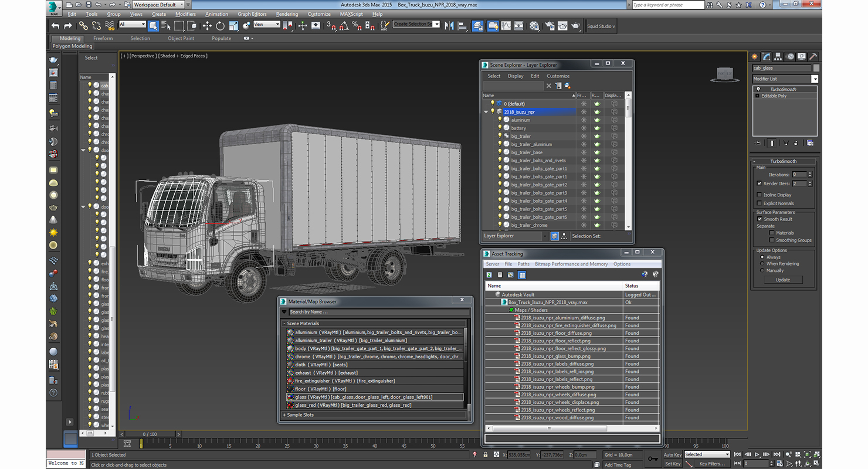Open the Curve Editor icon
This screenshot has width=868, height=469.
pos(506,26)
